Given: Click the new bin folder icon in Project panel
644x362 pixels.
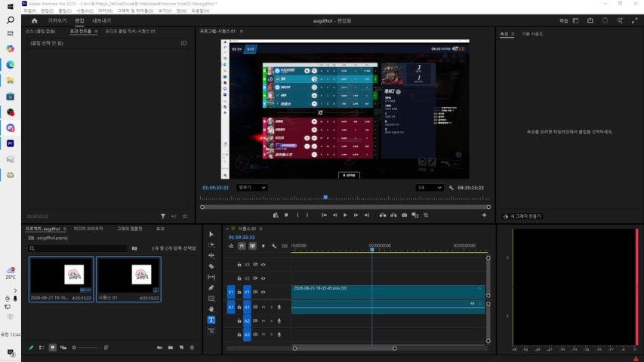Looking at the screenshot, I should click(x=171, y=348).
